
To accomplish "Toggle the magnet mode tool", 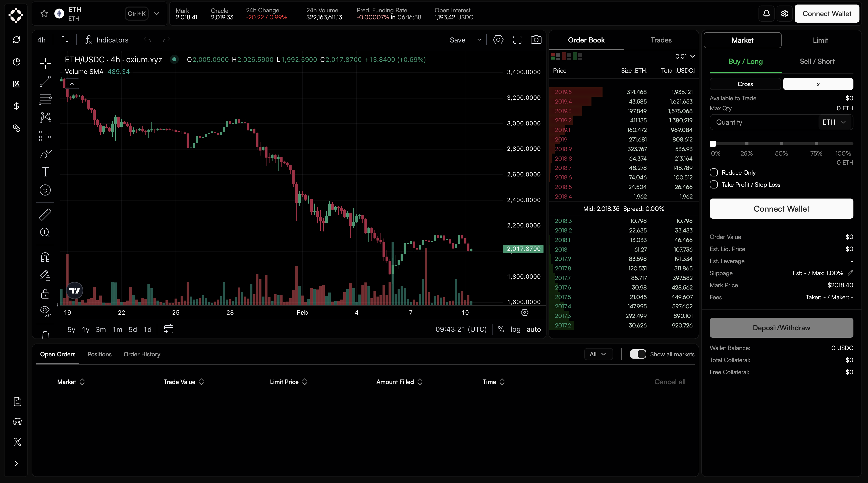I will pos(45,257).
